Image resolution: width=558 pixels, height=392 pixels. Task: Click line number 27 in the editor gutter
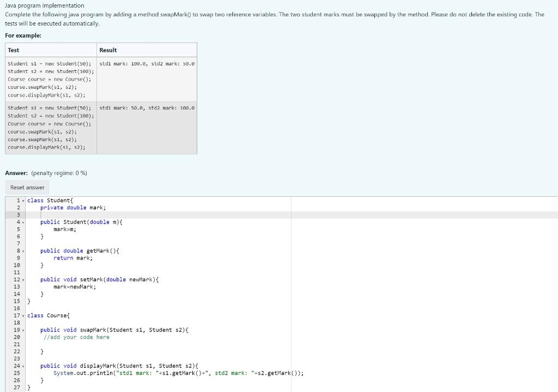click(x=17, y=388)
